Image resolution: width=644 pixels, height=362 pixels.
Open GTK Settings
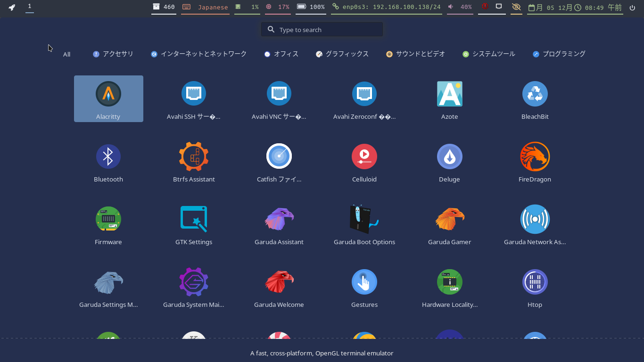click(194, 224)
